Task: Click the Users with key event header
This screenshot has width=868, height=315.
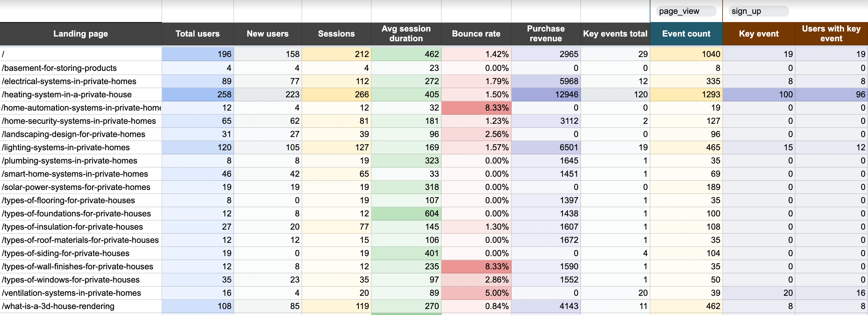Action: pyautogui.click(x=831, y=34)
